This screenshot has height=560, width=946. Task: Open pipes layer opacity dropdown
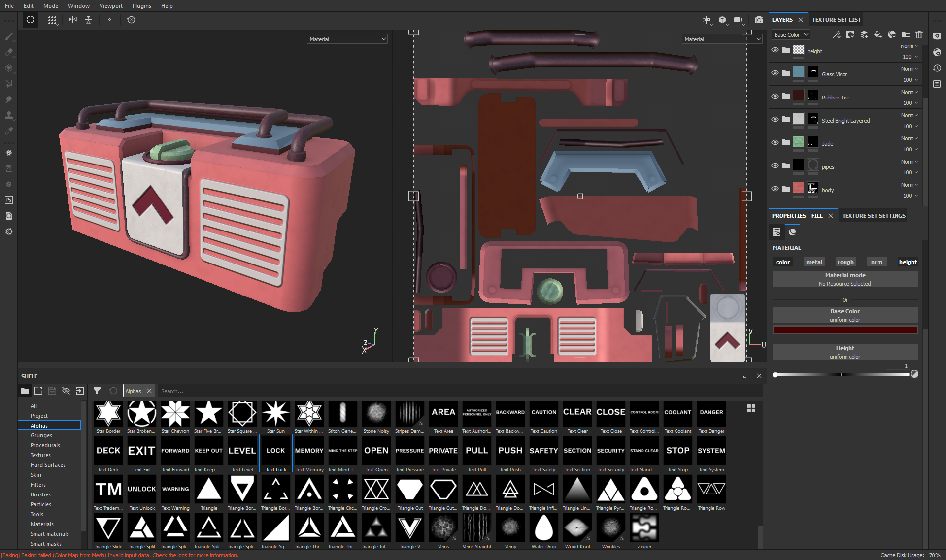click(910, 172)
